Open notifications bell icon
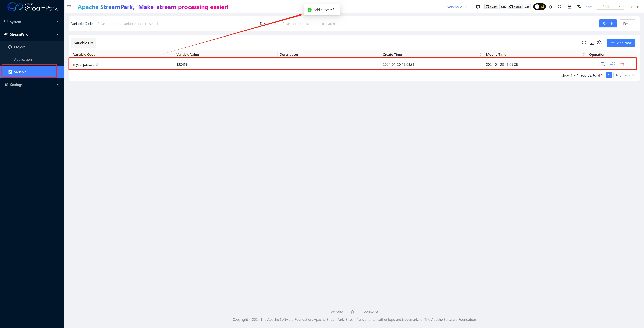Screen dimensions: 644x328 click(550, 7)
